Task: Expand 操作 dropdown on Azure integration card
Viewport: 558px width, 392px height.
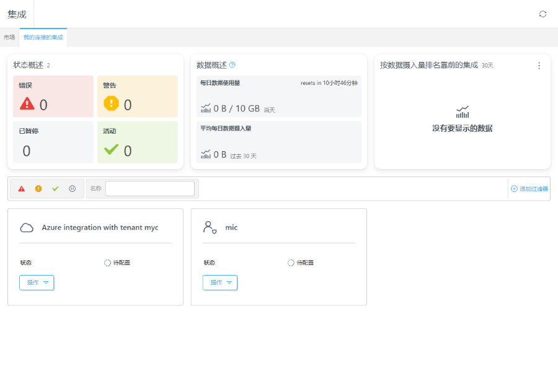Action: coord(37,282)
